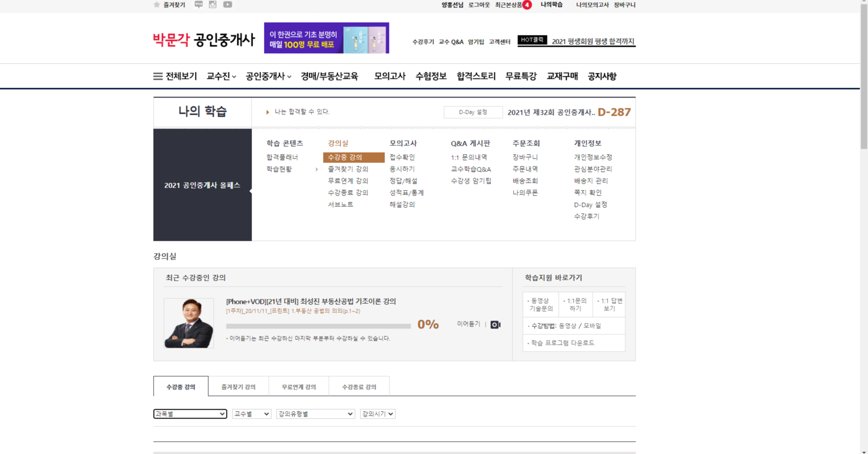The image size is (868, 454).
Task: Select 수강중 강의 under 강의실
Action: pos(354,157)
